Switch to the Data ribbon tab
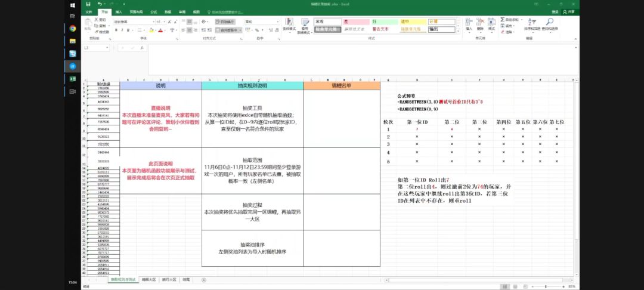Viewport: 644px width, 290px height. [x=168, y=13]
